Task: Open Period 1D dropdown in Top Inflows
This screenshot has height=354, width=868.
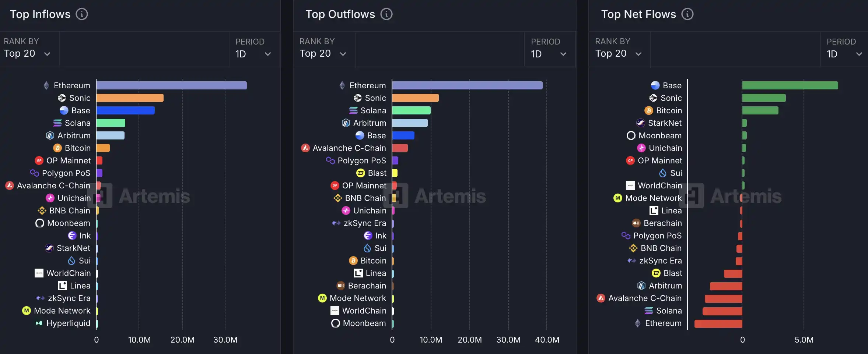Action: [x=254, y=49]
